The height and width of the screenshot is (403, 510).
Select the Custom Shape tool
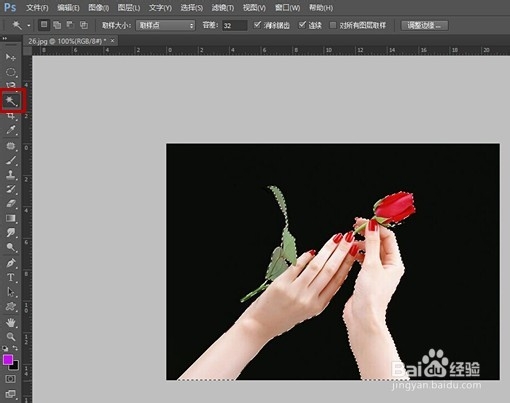click(11, 306)
